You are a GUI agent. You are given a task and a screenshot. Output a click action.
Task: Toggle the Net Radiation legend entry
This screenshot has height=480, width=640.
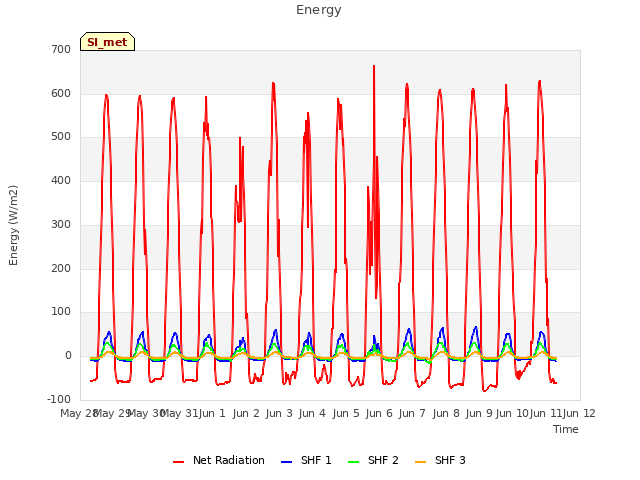[219, 460]
